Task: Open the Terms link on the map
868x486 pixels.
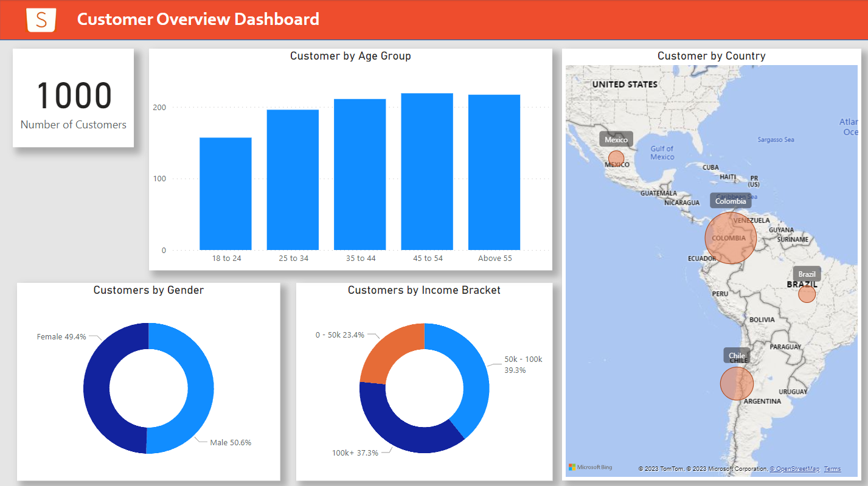Action: 832,468
